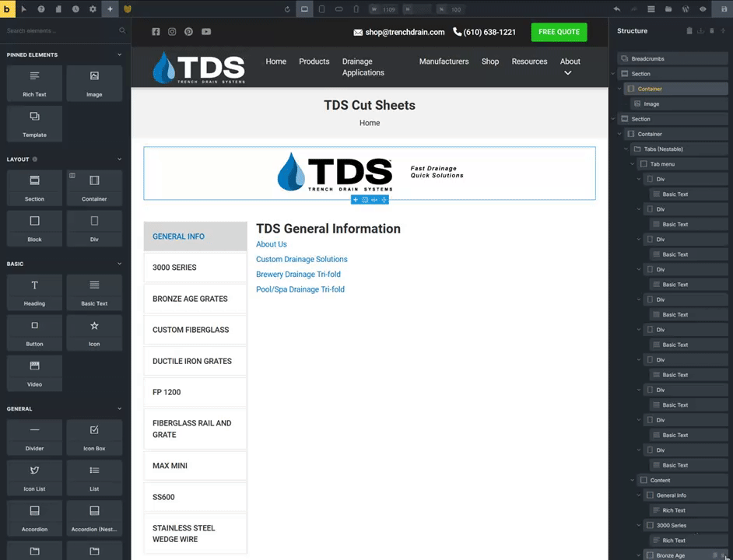Open Manufacturers in the site nav

click(x=444, y=61)
